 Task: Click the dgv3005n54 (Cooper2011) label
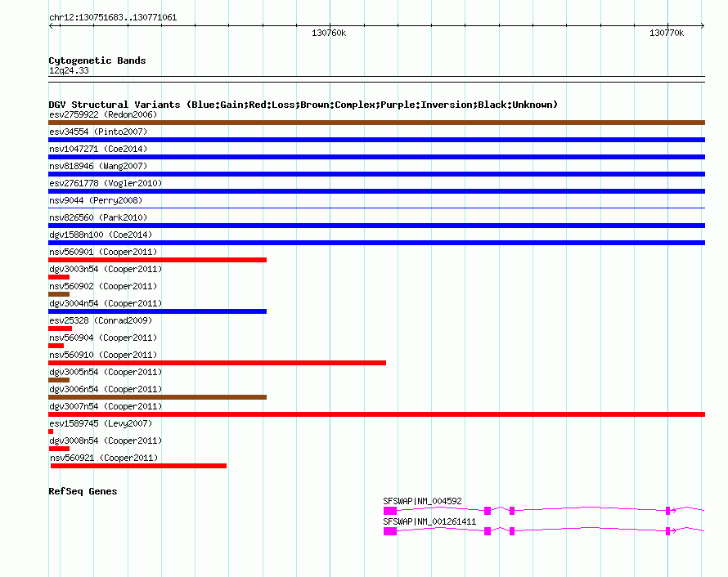106,372
